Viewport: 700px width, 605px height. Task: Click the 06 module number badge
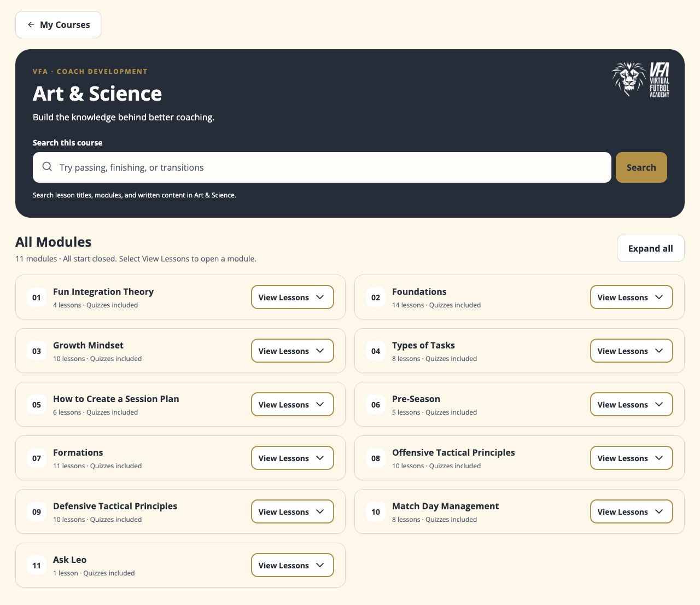[376, 405]
